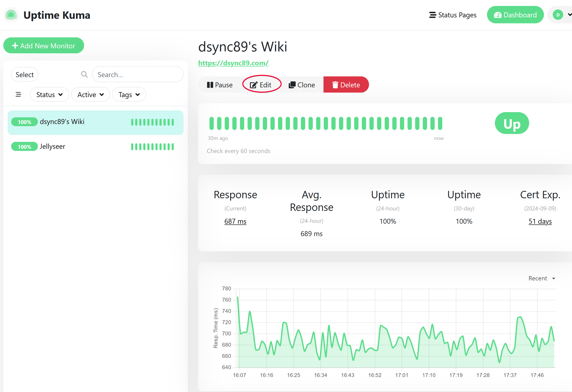572x392 pixels.
Task: Click the search magnifier icon
Action: tap(84, 74)
